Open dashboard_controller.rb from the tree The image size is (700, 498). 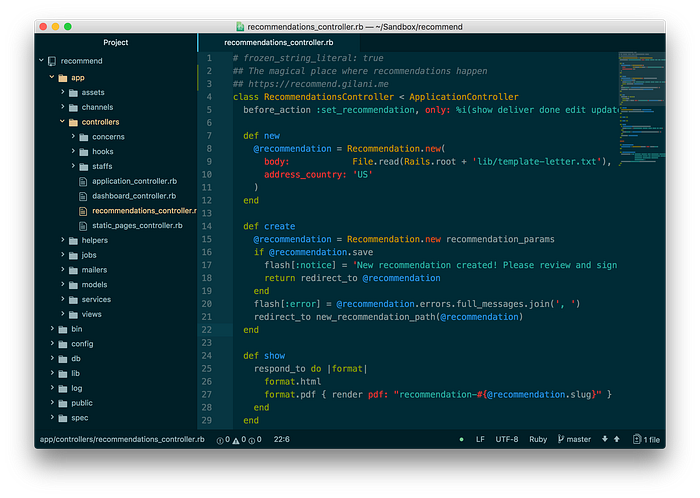click(x=134, y=195)
